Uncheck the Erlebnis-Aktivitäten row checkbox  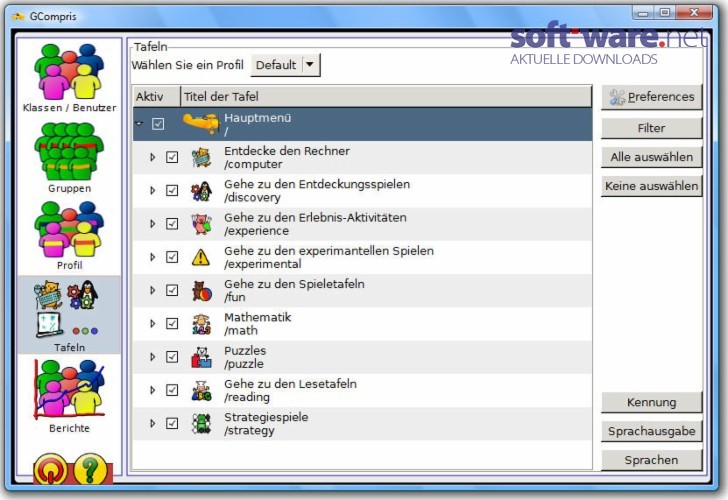172,224
